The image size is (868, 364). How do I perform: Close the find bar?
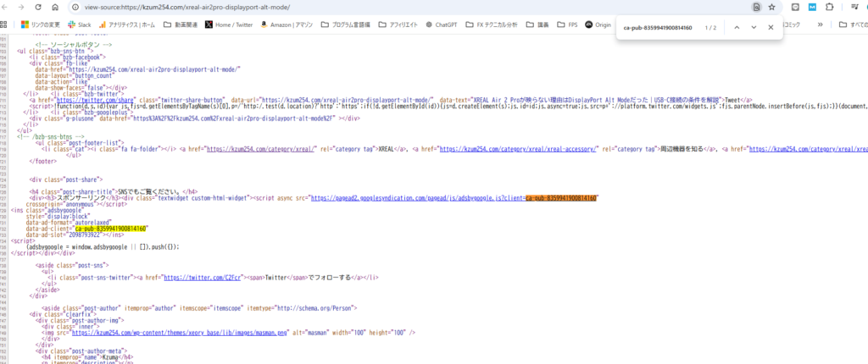point(771,27)
